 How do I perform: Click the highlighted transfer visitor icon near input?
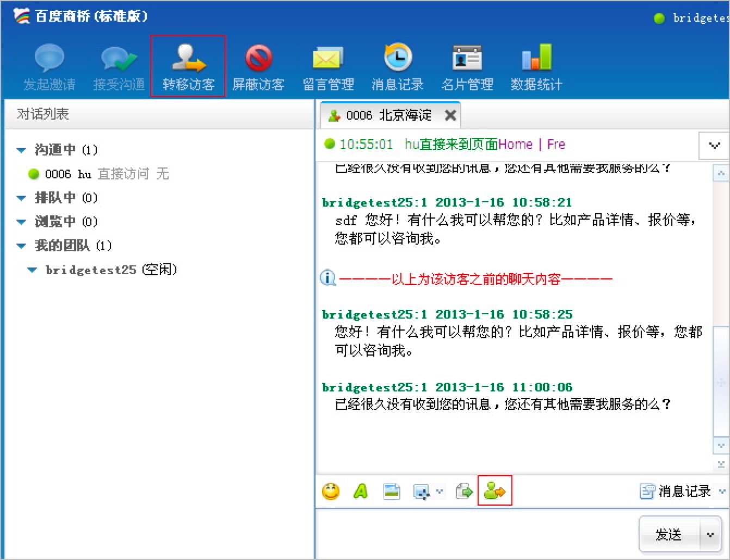click(494, 491)
